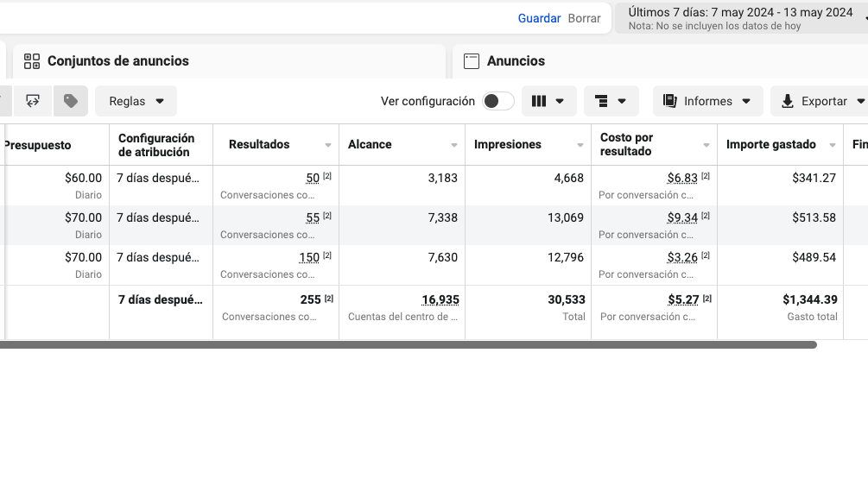Switch to the Anuncios tab
Screen dimensions: 868x485
click(x=516, y=61)
